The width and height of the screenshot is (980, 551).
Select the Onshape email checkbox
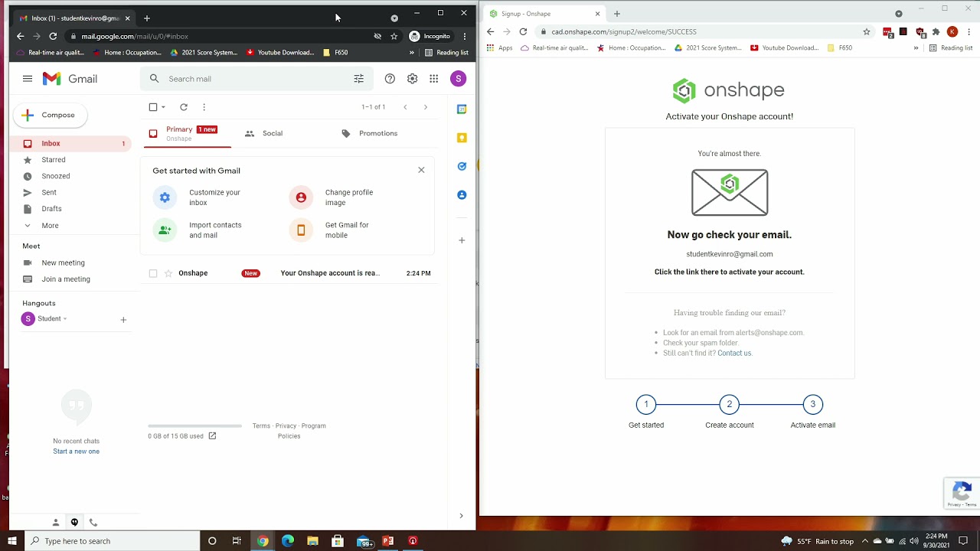(x=153, y=273)
